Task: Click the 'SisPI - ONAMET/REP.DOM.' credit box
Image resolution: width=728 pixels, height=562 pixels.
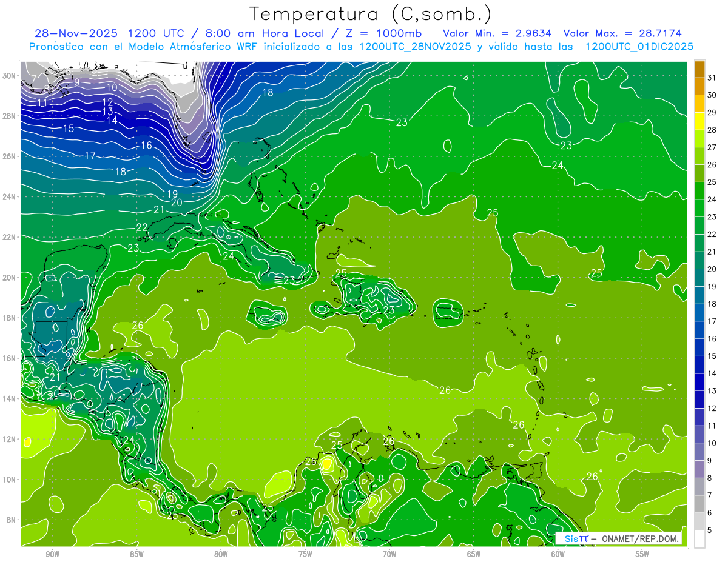Action: [x=618, y=538]
